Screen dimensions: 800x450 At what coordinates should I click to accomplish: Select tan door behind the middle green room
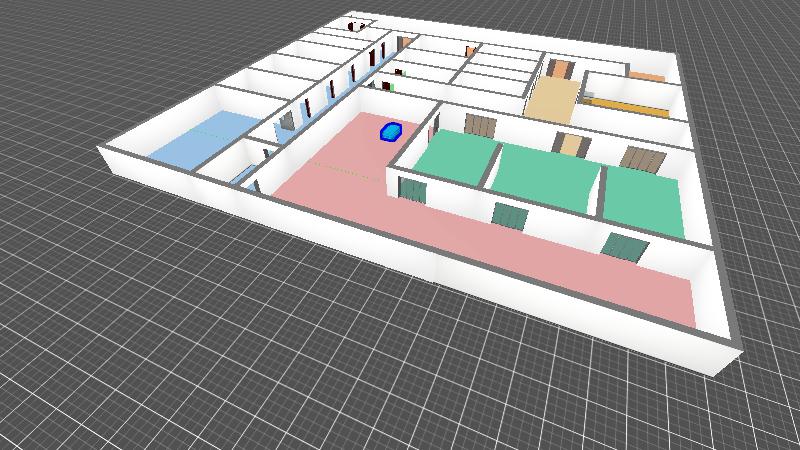tap(570, 145)
